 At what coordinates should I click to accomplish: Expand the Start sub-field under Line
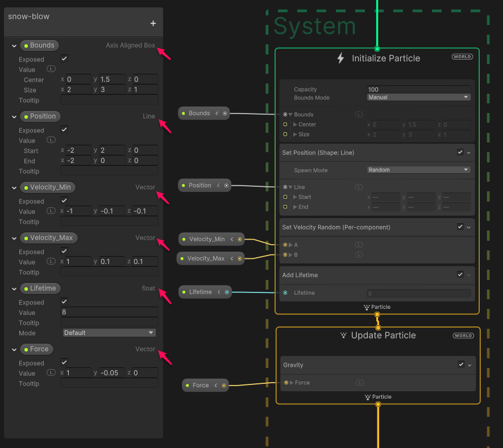click(x=295, y=196)
